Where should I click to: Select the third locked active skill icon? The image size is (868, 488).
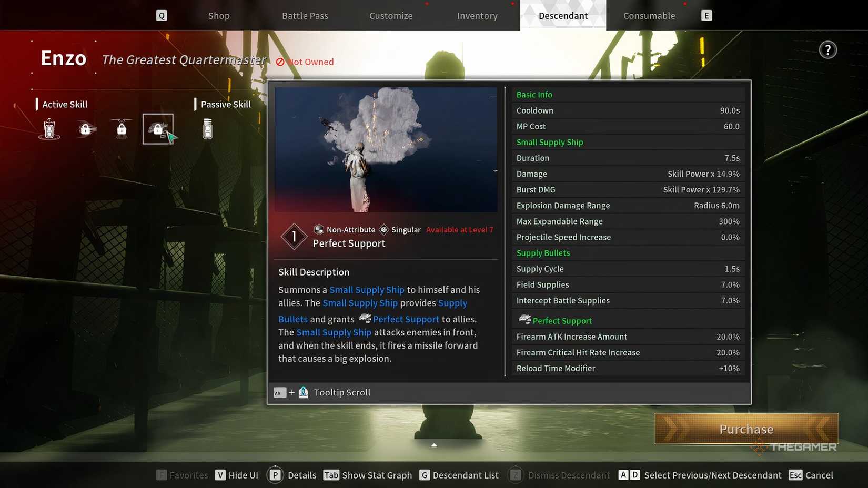122,129
